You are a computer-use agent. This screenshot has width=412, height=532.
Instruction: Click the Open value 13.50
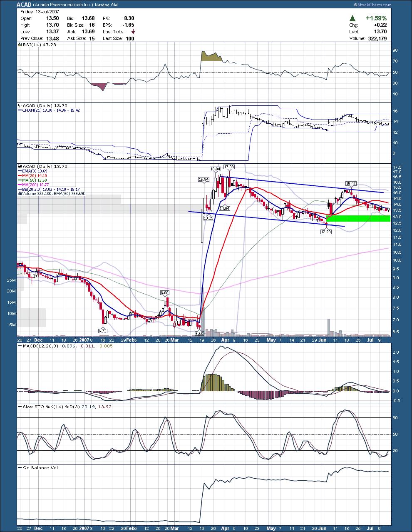click(53, 18)
